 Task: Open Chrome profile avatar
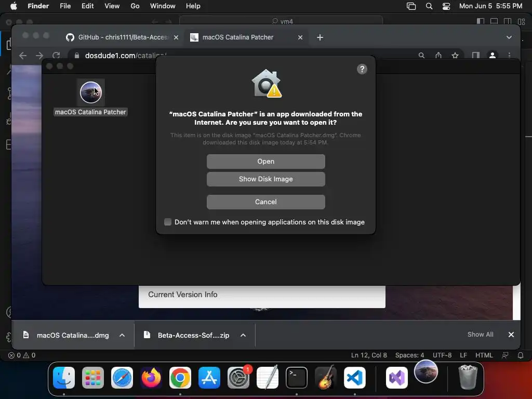point(493,55)
